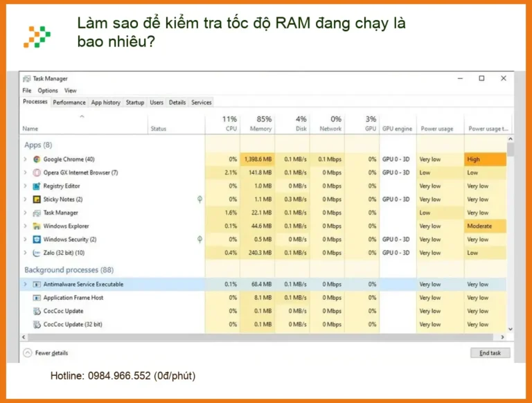The width and height of the screenshot is (532, 403).
Task: Click the horizontal scrollbar left arrow
Action: [24, 337]
